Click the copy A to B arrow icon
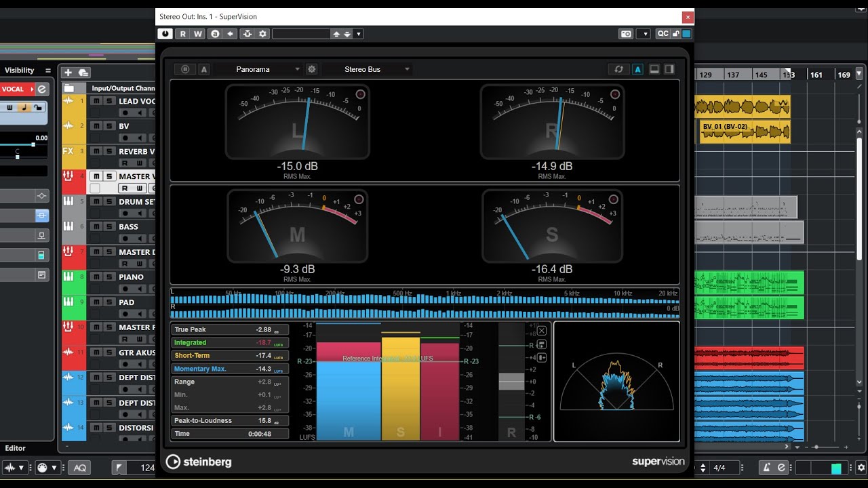Viewport: 868px width, 488px height. pyautogui.click(x=231, y=34)
